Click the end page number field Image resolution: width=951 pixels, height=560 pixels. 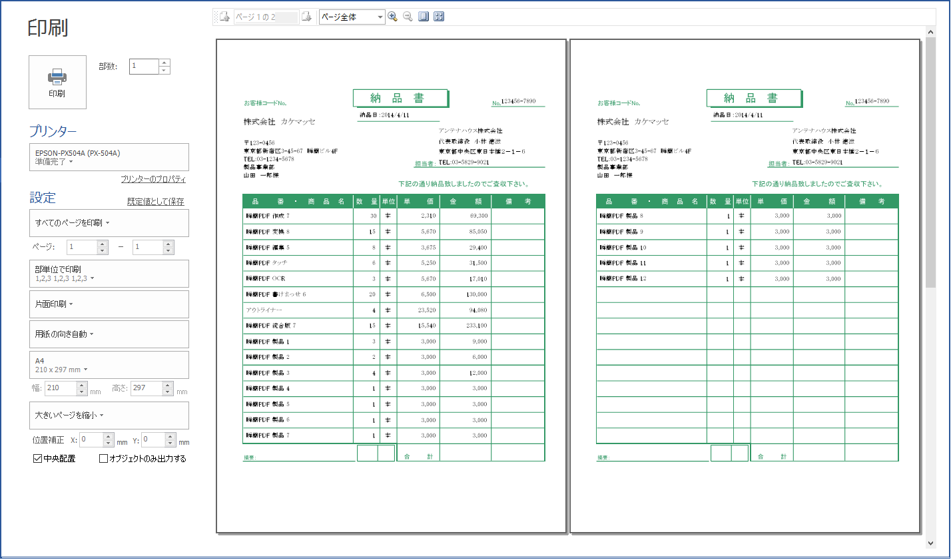148,247
